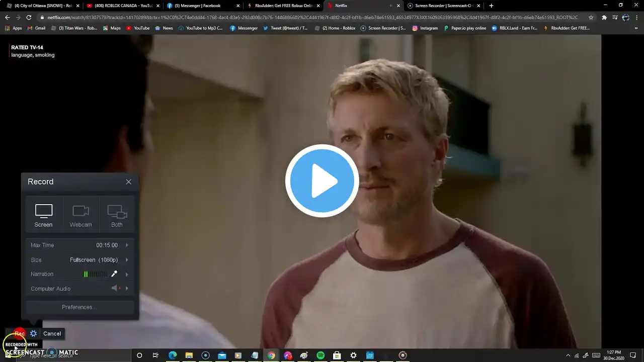Open the YouTube bookmark

pos(138,28)
